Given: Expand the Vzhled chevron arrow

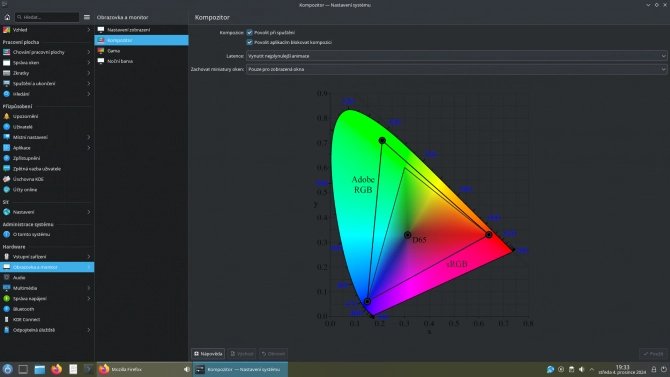Looking at the screenshot, I should tap(88, 30).
